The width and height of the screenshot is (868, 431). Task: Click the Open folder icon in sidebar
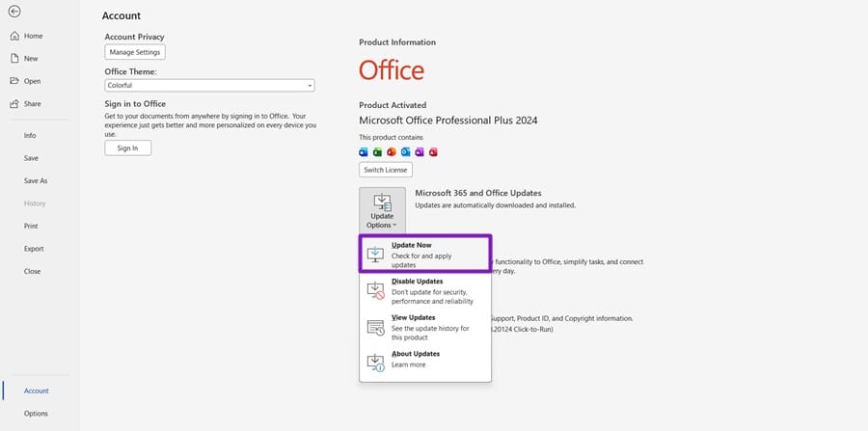[x=14, y=81]
